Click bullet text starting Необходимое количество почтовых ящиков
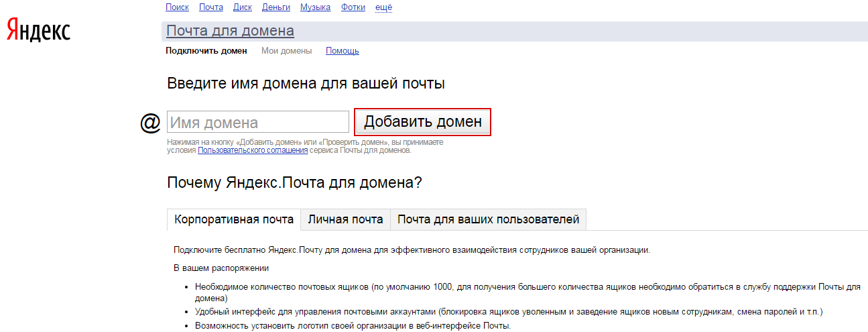This screenshot has width=868, height=332. click(x=527, y=292)
